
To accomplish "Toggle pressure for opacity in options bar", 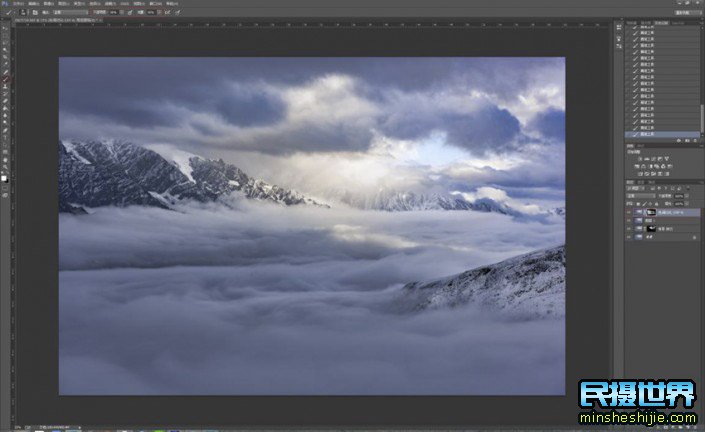I will click(129, 12).
